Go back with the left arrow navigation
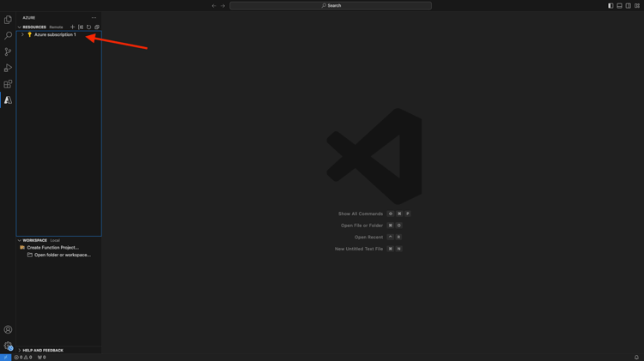This screenshot has height=361, width=644. pos(214,6)
